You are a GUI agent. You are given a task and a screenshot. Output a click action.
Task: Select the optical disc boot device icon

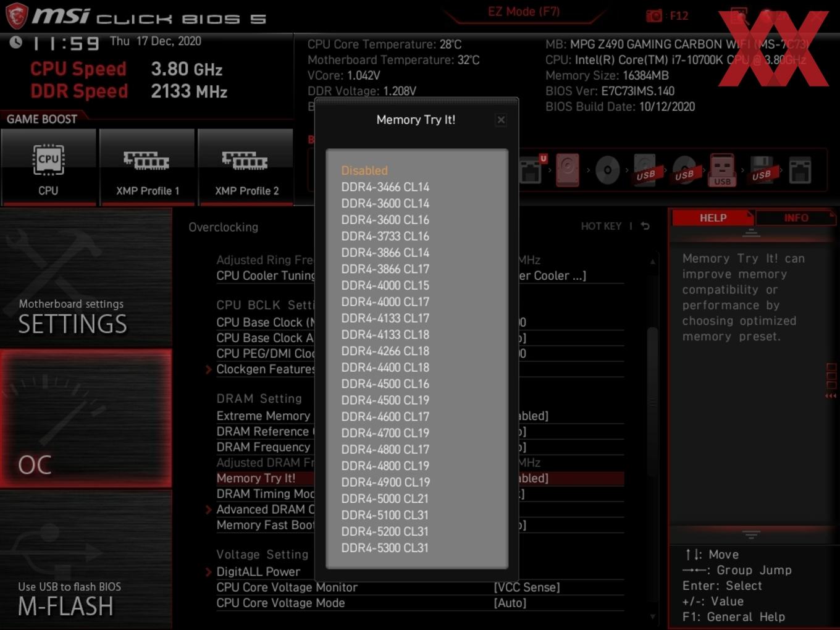(x=607, y=170)
